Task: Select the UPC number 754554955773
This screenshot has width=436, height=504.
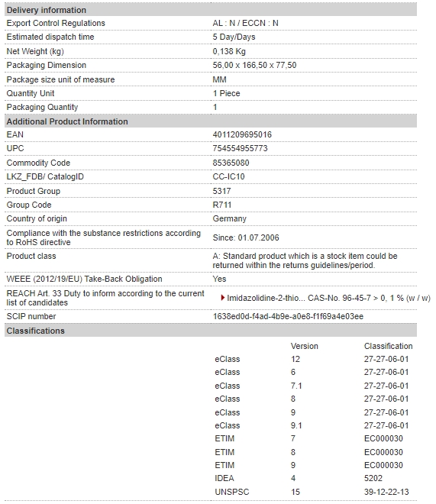Action: 240,148
